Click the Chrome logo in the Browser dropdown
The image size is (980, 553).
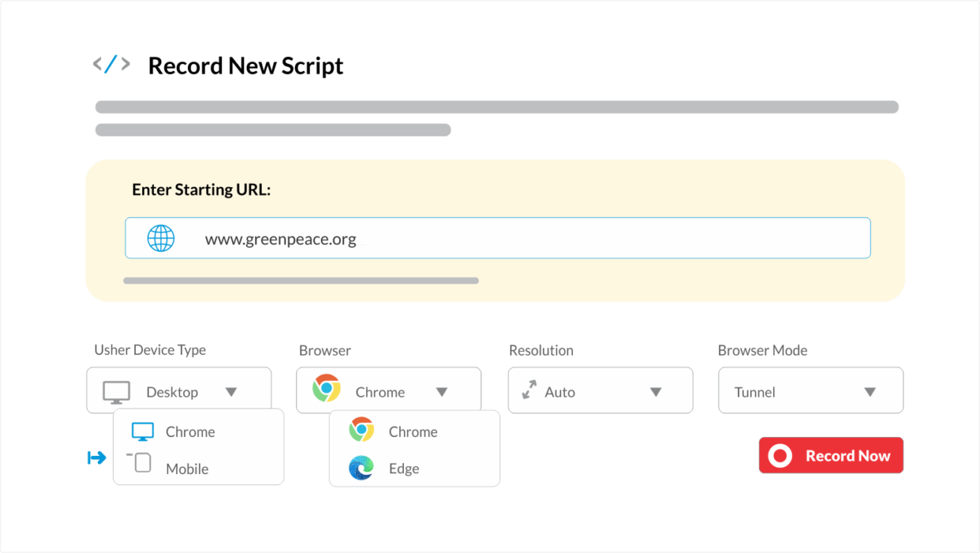point(326,389)
